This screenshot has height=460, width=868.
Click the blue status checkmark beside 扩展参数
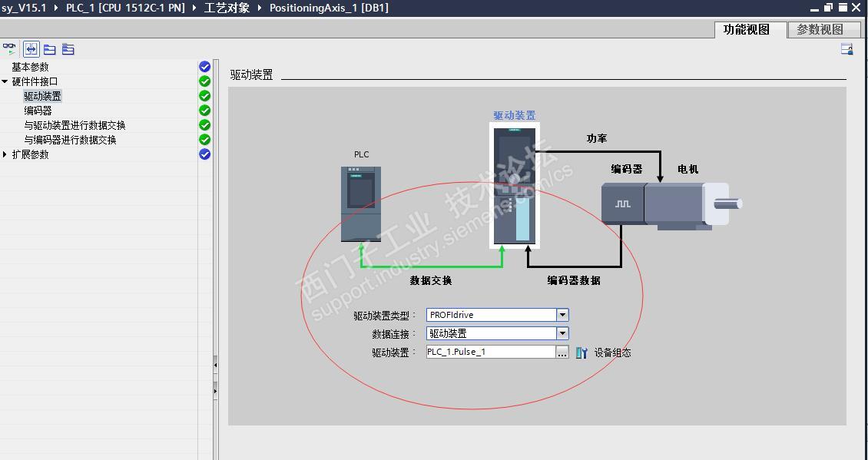click(x=205, y=154)
